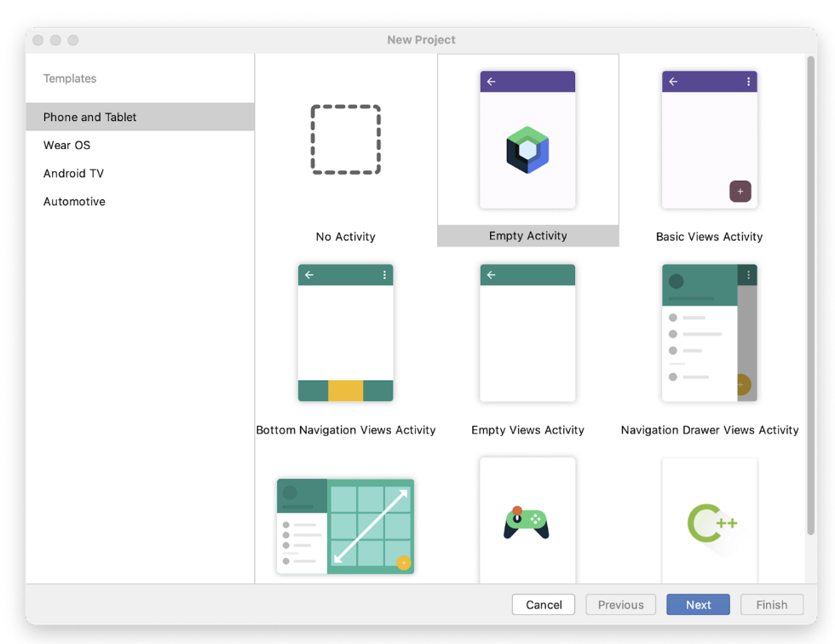Screen dimensions: 835x644
Task: Click the Finish button
Action: 772,605
